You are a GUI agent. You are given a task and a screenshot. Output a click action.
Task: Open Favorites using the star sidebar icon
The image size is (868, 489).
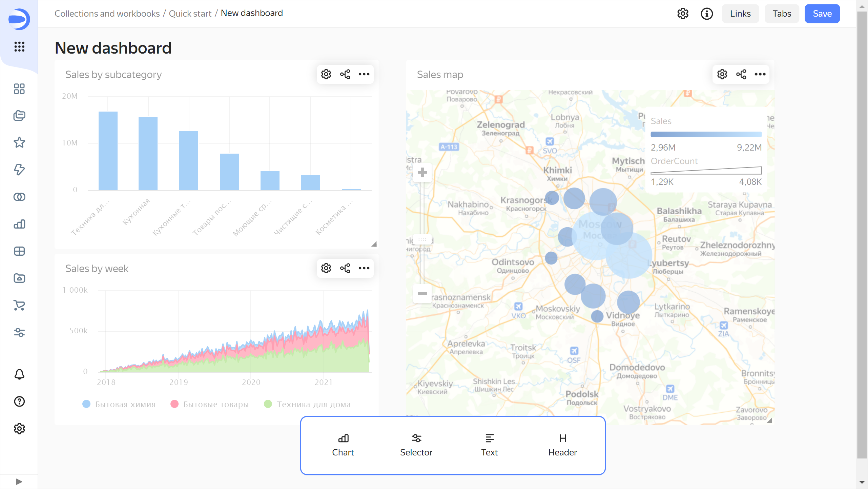point(19,143)
